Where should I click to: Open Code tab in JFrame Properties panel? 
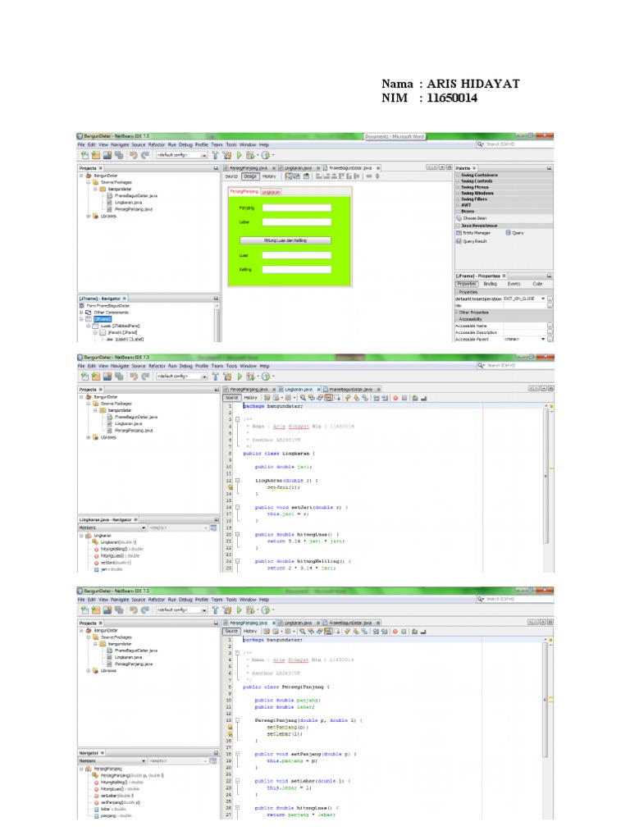[537, 283]
